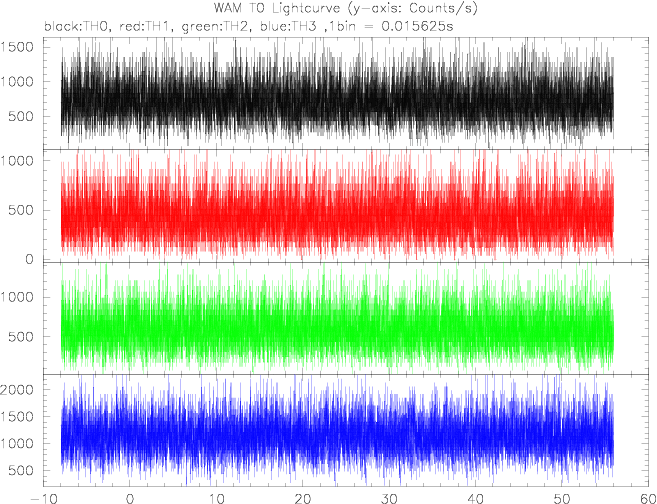Click the 1000 y-axis label of red panel
Image resolution: width=657 pixels, height=504 pixels.
[x=17, y=161]
